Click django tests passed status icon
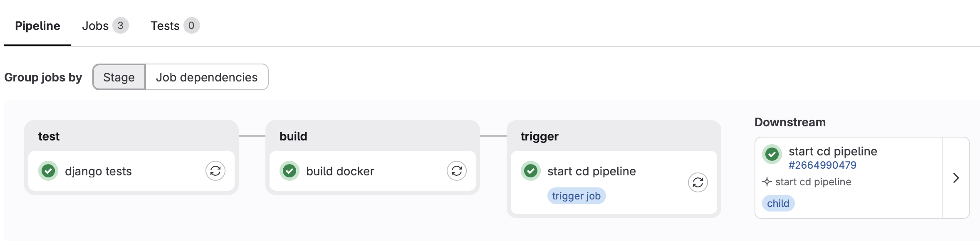This screenshot has height=241, width=980. 48,171
